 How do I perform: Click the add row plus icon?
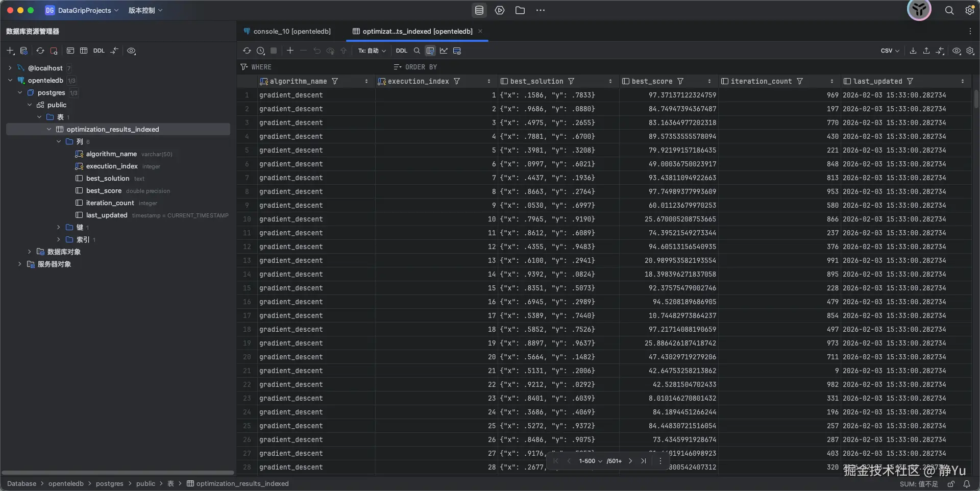tap(290, 51)
